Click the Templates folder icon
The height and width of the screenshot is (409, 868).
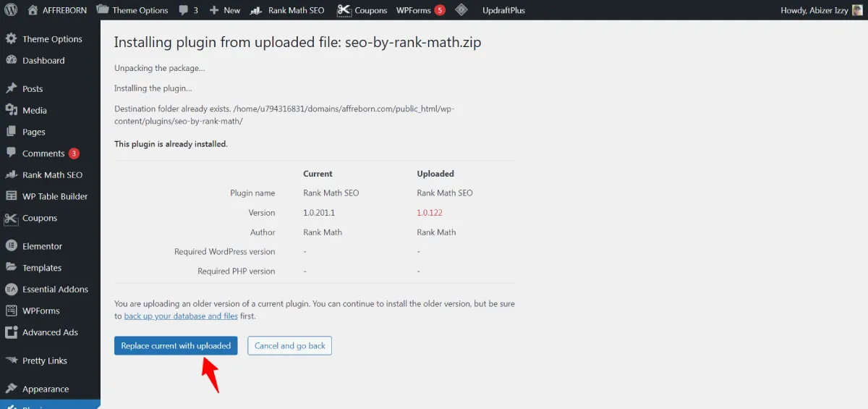click(11, 268)
